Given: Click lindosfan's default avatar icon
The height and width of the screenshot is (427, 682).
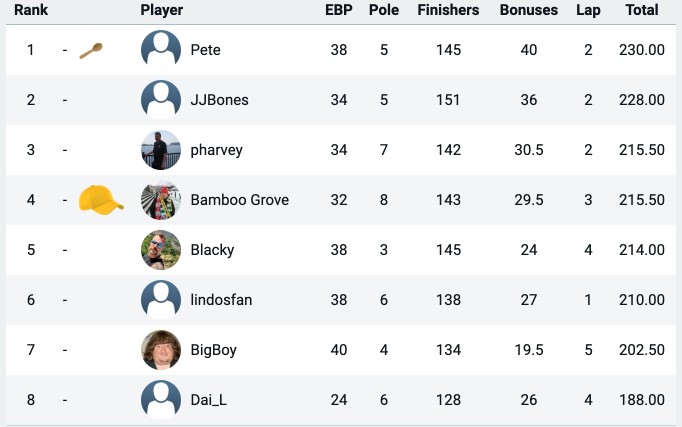Looking at the screenshot, I should click(x=161, y=300).
